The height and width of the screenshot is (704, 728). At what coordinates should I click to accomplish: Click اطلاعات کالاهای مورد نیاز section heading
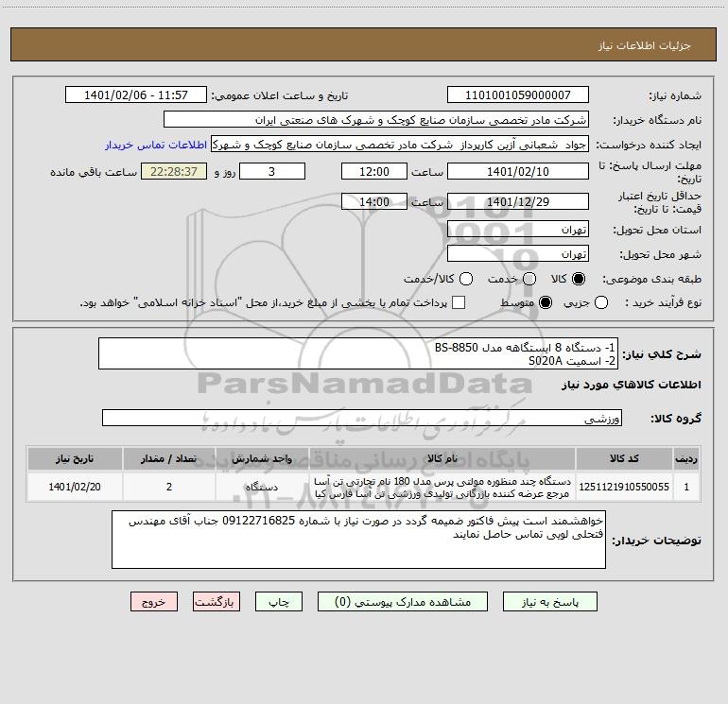pos(632,385)
